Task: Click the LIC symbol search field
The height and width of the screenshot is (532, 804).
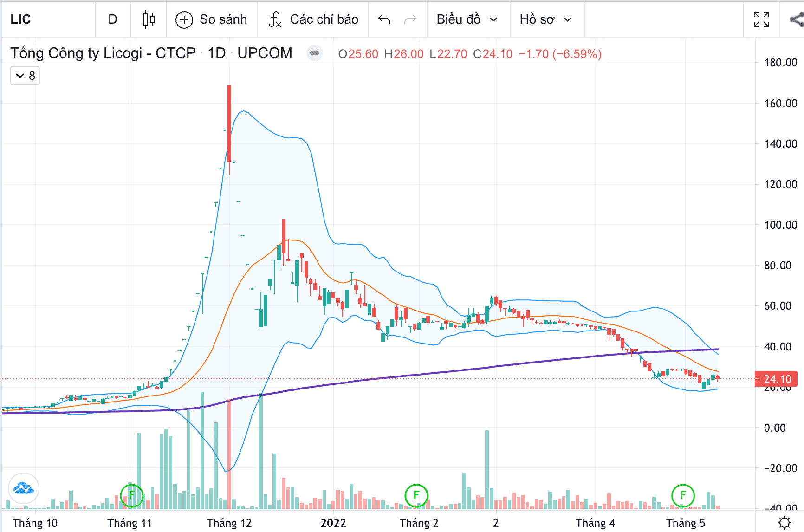Action: (x=48, y=19)
